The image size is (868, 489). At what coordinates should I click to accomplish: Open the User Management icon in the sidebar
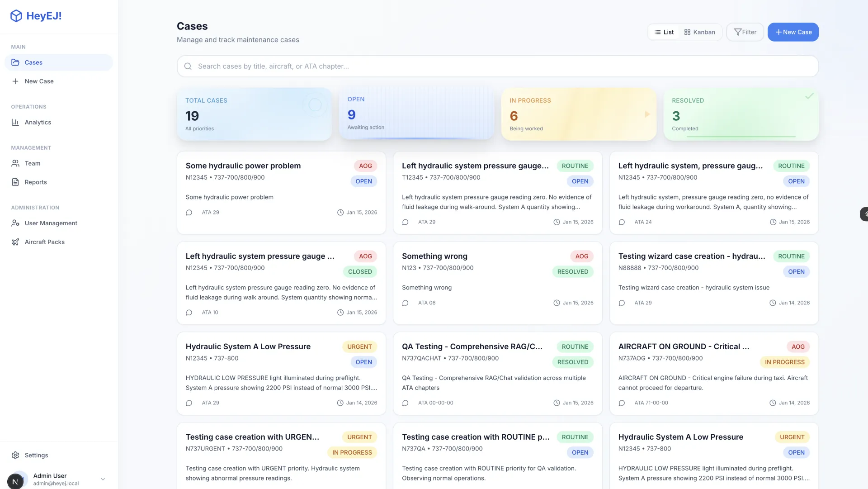tap(15, 223)
